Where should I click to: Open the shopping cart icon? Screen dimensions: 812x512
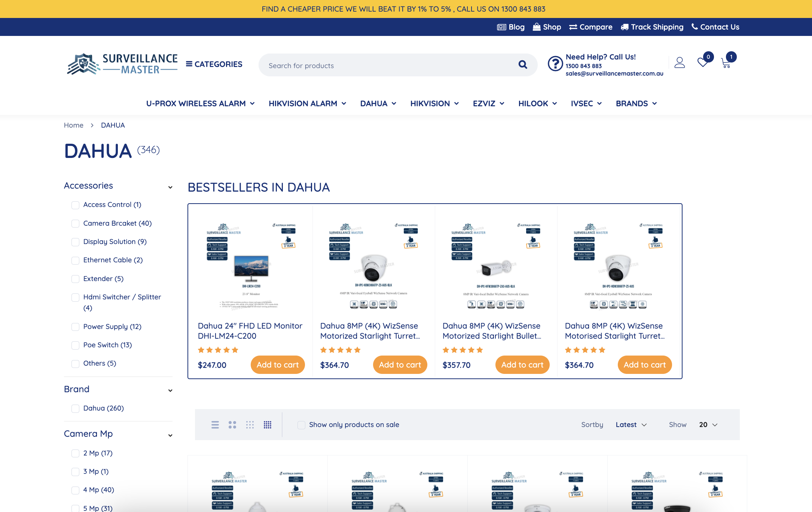pyautogui.click(x=726, y=64)
